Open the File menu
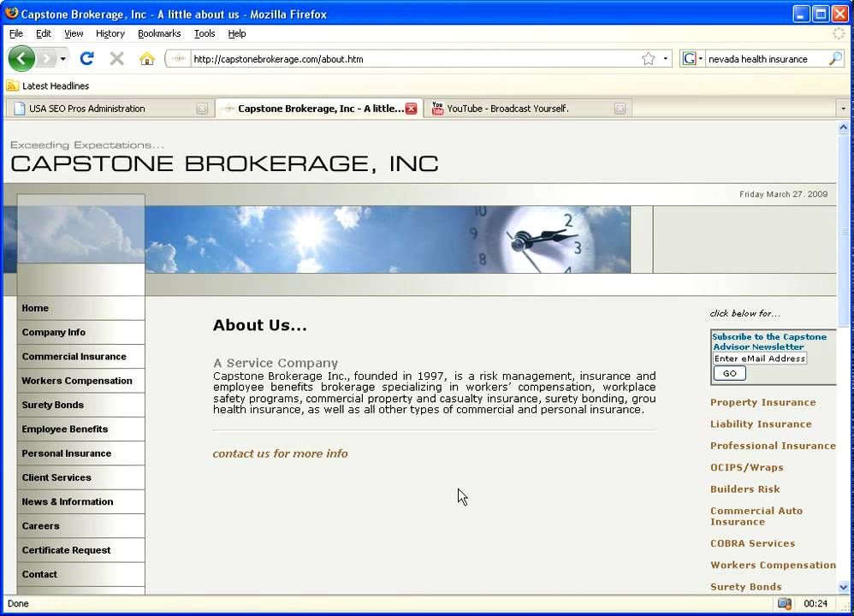Viewport: 854px width, 616px height. tap(15, 33)
